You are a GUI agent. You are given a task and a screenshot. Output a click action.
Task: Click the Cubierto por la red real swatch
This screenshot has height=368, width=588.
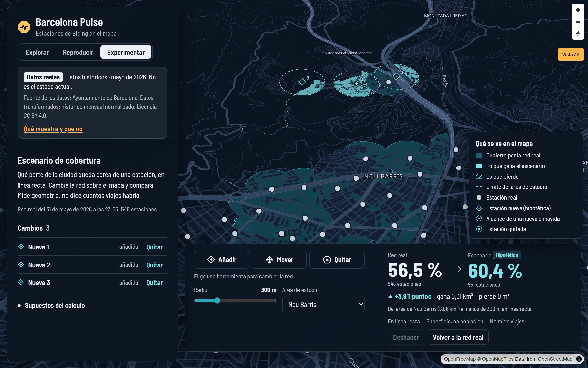coord(479,156)
